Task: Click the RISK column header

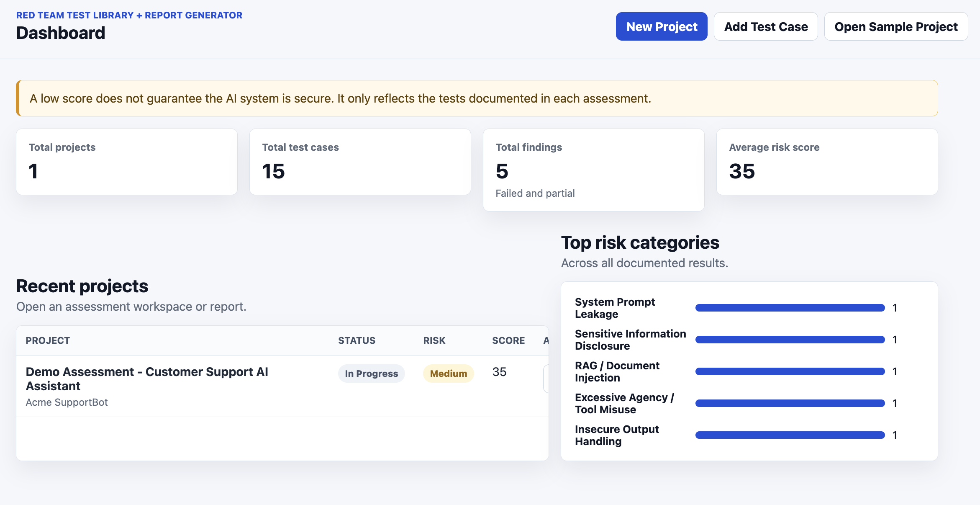Action: coord(434,340)
